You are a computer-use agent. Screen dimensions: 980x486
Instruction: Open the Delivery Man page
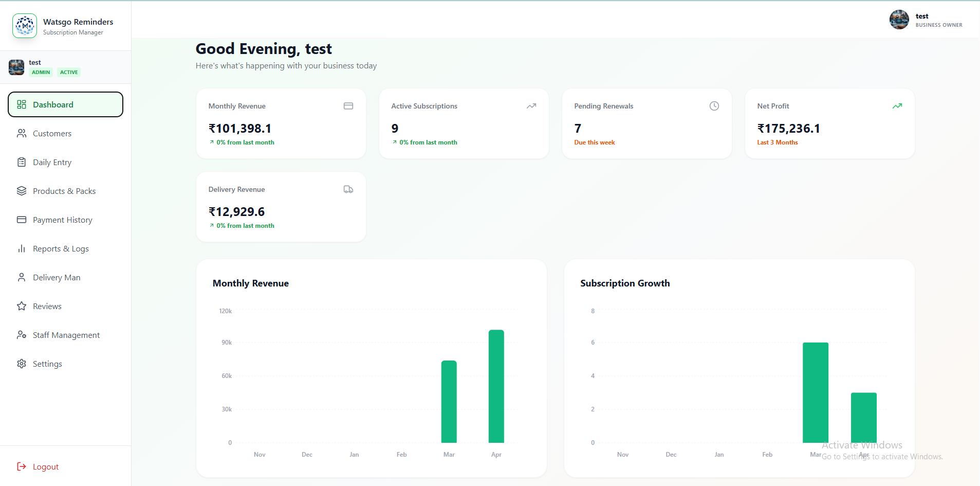coord(57,277)
